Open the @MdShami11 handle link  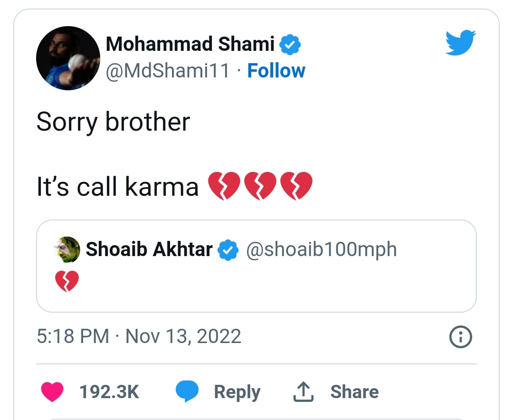coord(168,71)
